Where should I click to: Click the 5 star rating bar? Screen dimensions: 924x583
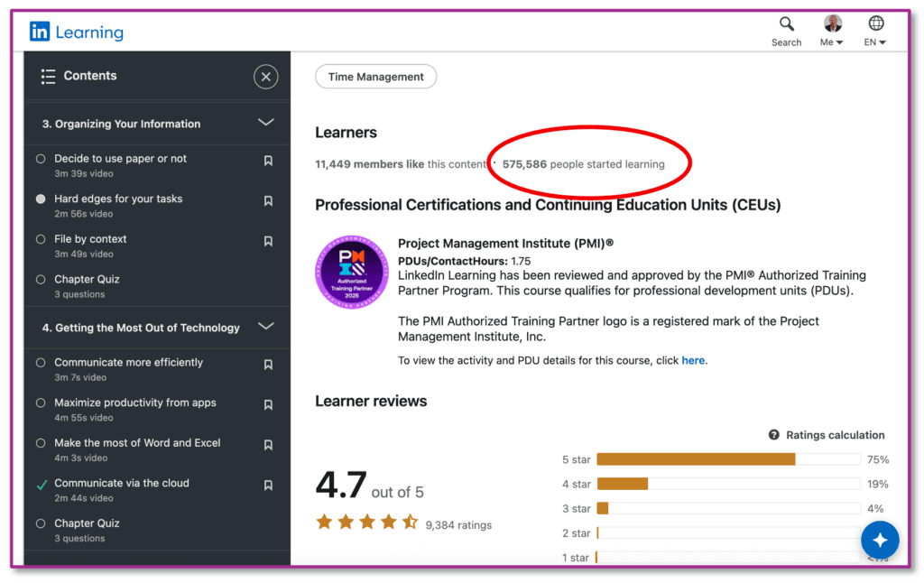coord(728,459)
